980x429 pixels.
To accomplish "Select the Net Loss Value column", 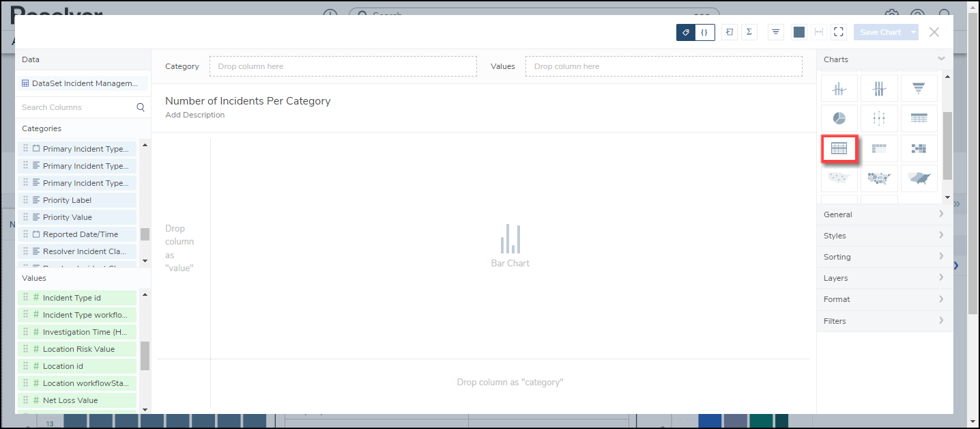I will pos(77,400).
